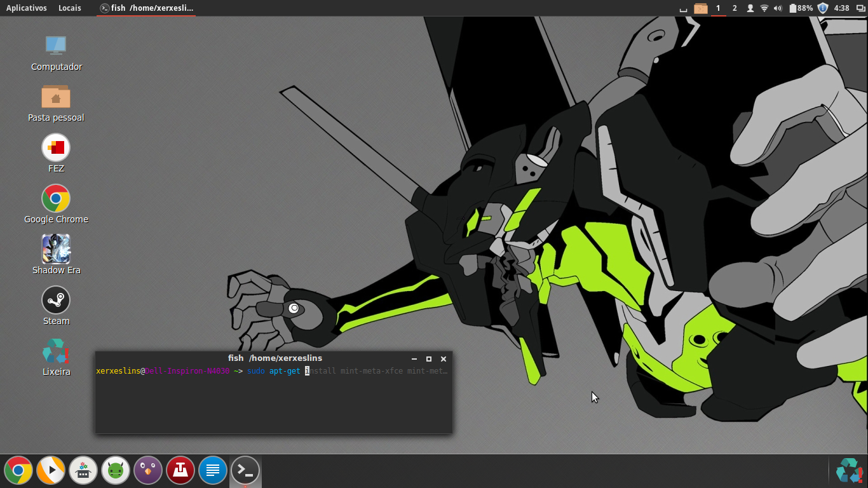Image resolution: width=868 pixels, height=488 pixels.
Task: Select the Shadow Era desktop icon
Action: click(56, 255)
